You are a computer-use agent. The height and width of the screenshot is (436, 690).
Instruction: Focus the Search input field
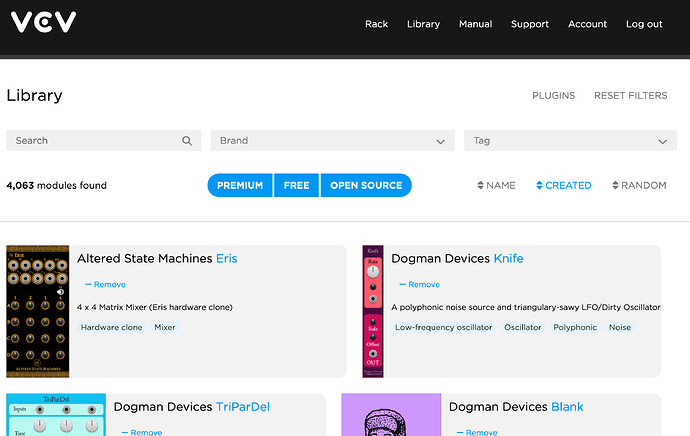click(x=103, y=140)
